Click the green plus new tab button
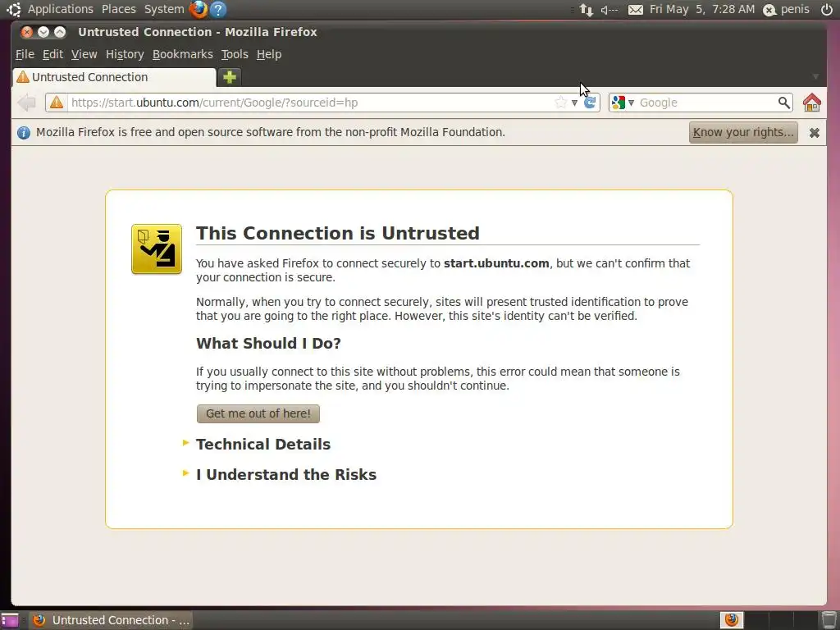840x630 pixels. click(x=230, y=77)
